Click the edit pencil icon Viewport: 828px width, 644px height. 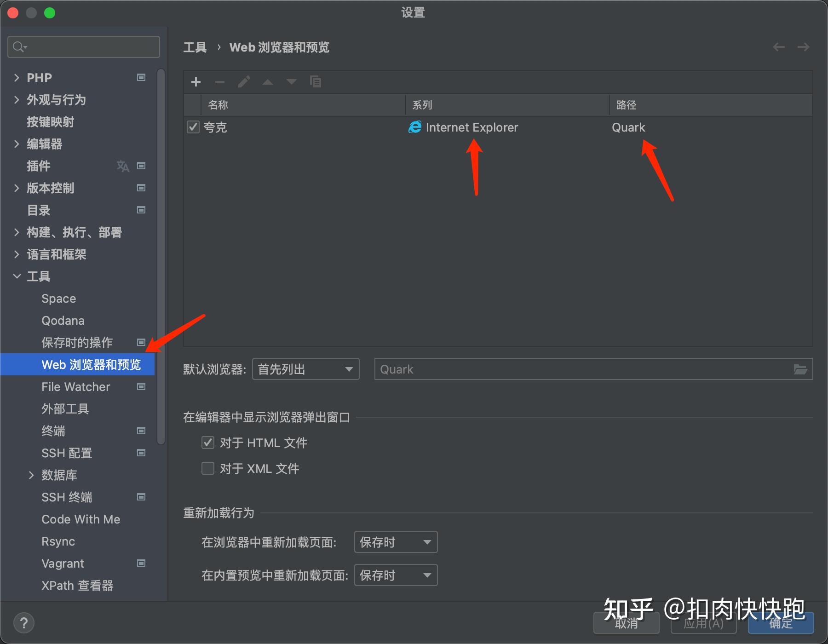click(244, 82)
